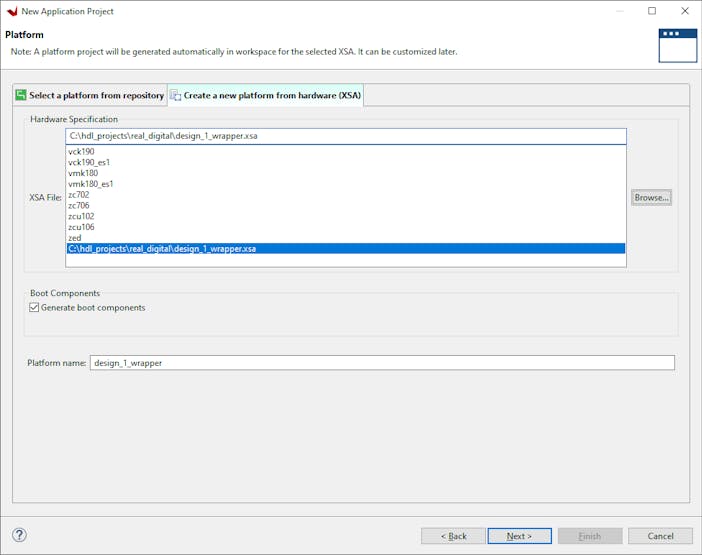Open the help question mark icon
702x555 pixels.
pos(19,535)
